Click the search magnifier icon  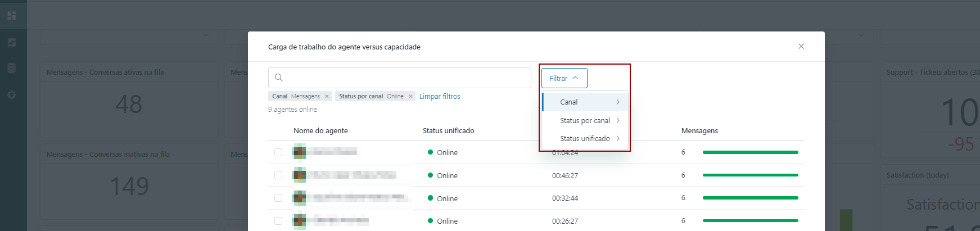click(279, 78)
